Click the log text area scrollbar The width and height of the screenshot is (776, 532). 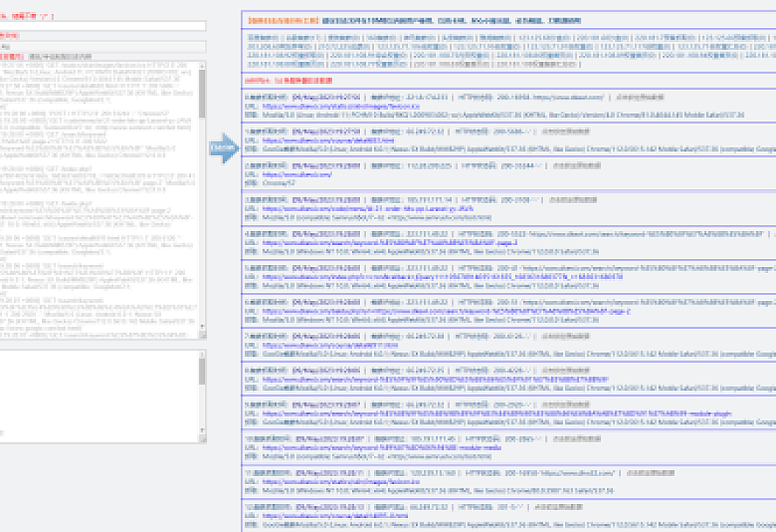tap(202, 201)
